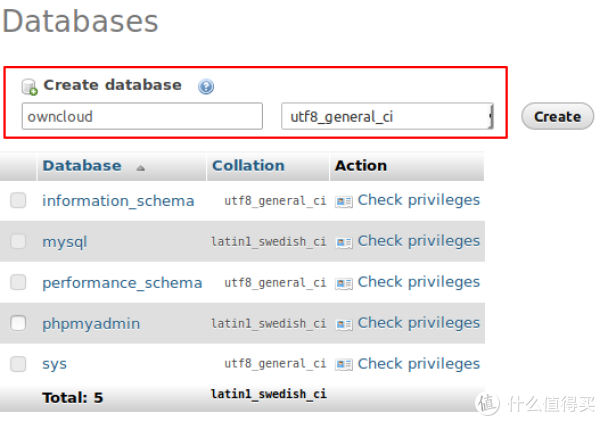Sort by the Database column header

(x=82, y=166)
